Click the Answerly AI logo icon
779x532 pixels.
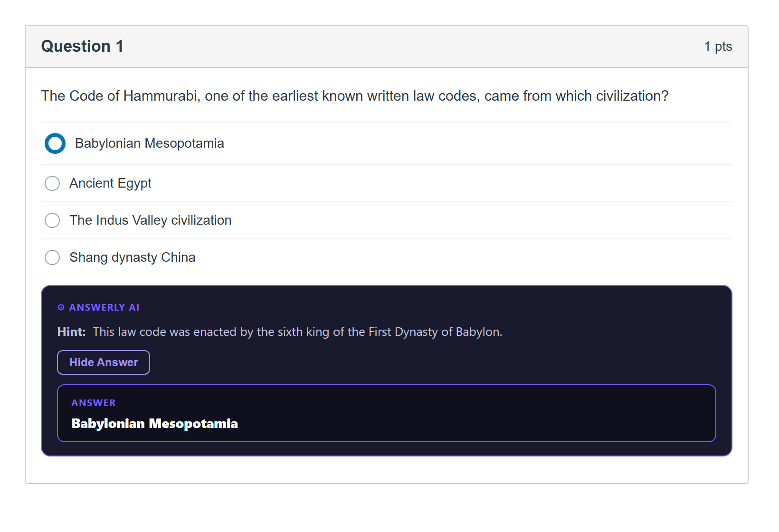pyautogui.click(x=61, y=307)
